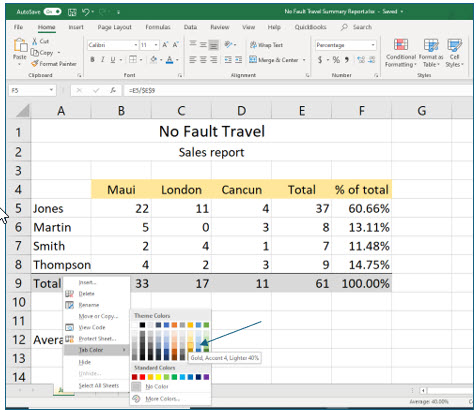Image resolution: width=476 pixels, height=410 pixels.
Task: Toggle Bold formatting
Action: pyautogui.click(x=92, y=60)
